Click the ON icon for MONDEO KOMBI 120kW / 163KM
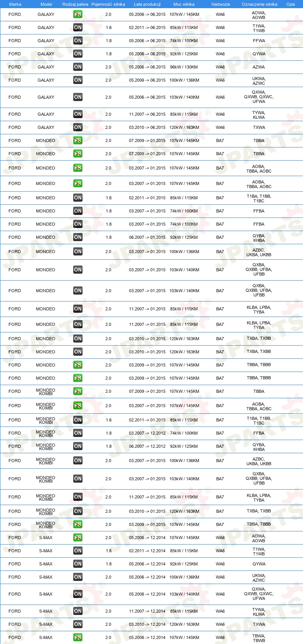 78,511
